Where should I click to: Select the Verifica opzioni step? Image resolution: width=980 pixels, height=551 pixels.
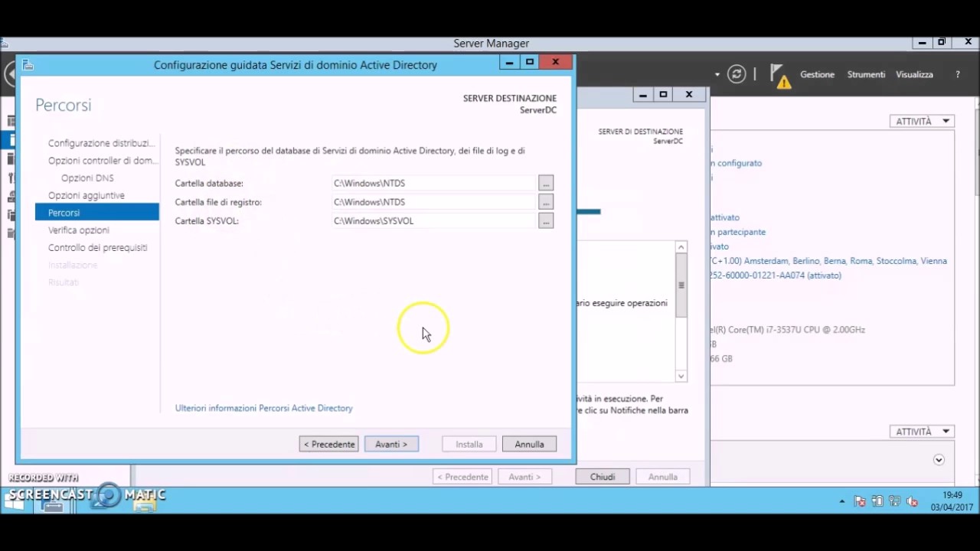point(78,230)
